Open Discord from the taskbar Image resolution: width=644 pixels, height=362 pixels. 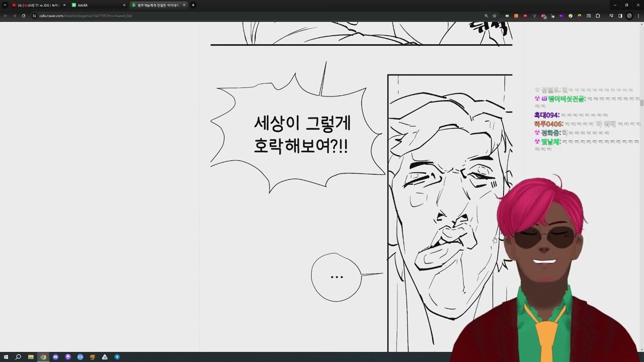[x=55, y=357]
